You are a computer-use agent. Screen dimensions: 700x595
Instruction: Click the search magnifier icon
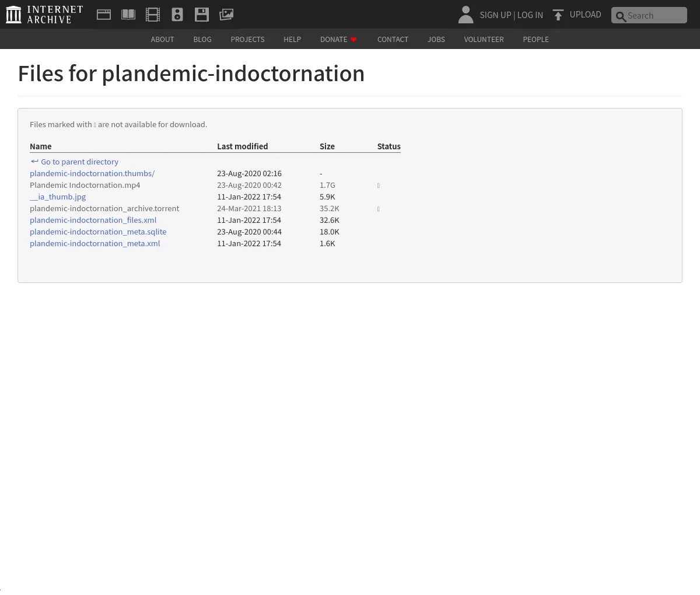(621, 16)
